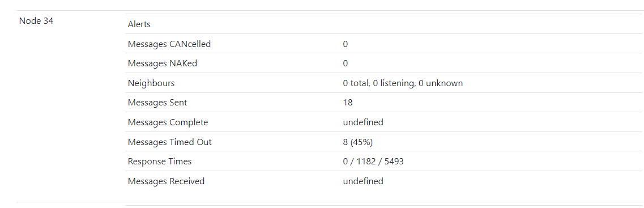Viewport: 644px width, 208px height.
Task: Select the '0 total, 0 listening, 0 unknown' text
Action: (x=403, y=83)
